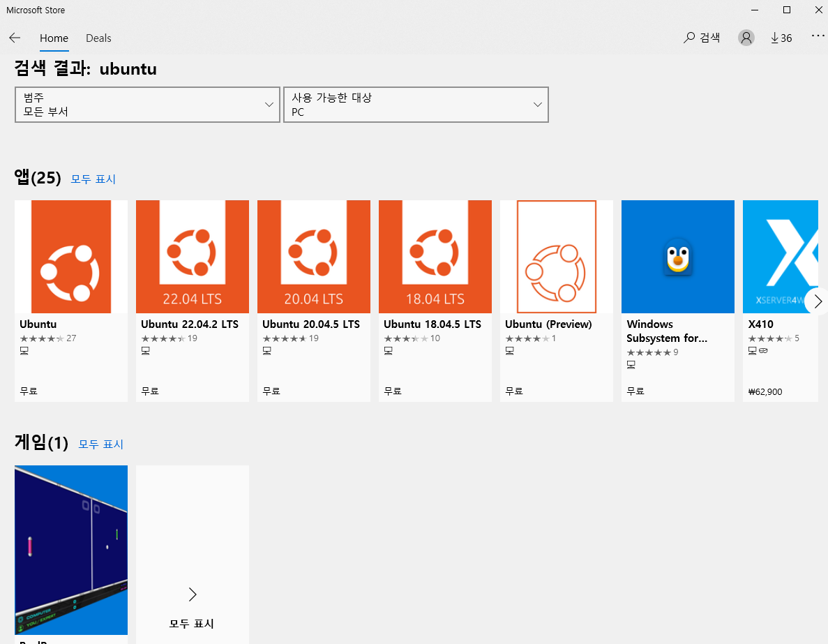
Task: Click the 검색 결과: ubuntu heading
Action: pyautogui.click(x=86, y=68)
